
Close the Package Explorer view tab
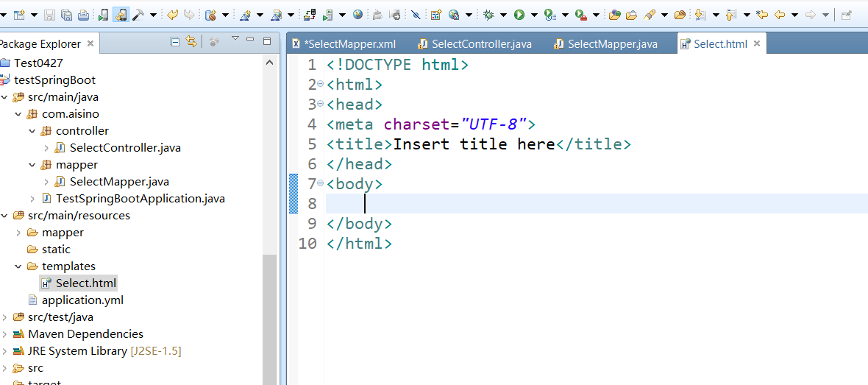pos(90,43)
